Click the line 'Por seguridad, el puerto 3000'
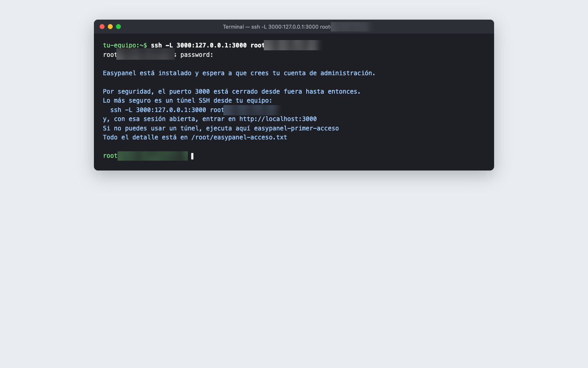The width and height of the screenshot is (588, 368). tap(232, 92)
